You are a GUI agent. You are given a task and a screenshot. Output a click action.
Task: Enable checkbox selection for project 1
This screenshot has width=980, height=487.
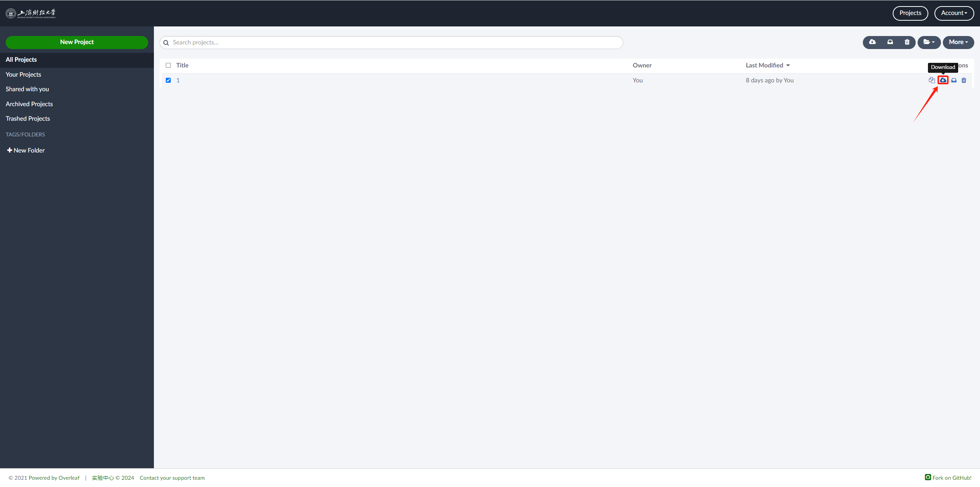(168, 80)
